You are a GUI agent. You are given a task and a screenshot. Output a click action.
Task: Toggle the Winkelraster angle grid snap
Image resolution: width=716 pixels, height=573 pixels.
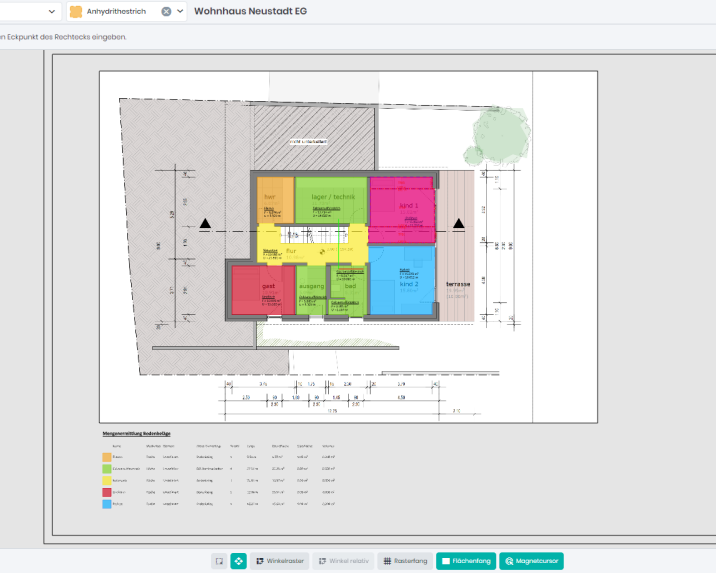[x=279, y=561]
